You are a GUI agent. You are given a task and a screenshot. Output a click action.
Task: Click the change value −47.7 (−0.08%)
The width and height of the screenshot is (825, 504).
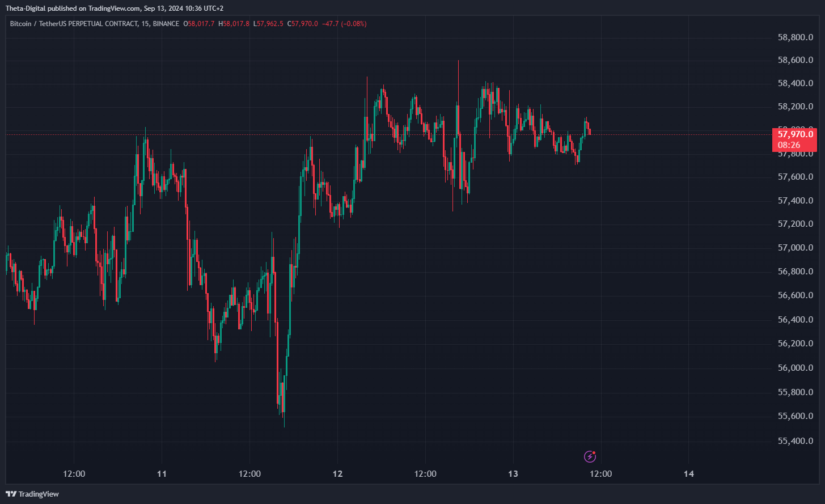[344, 24]
